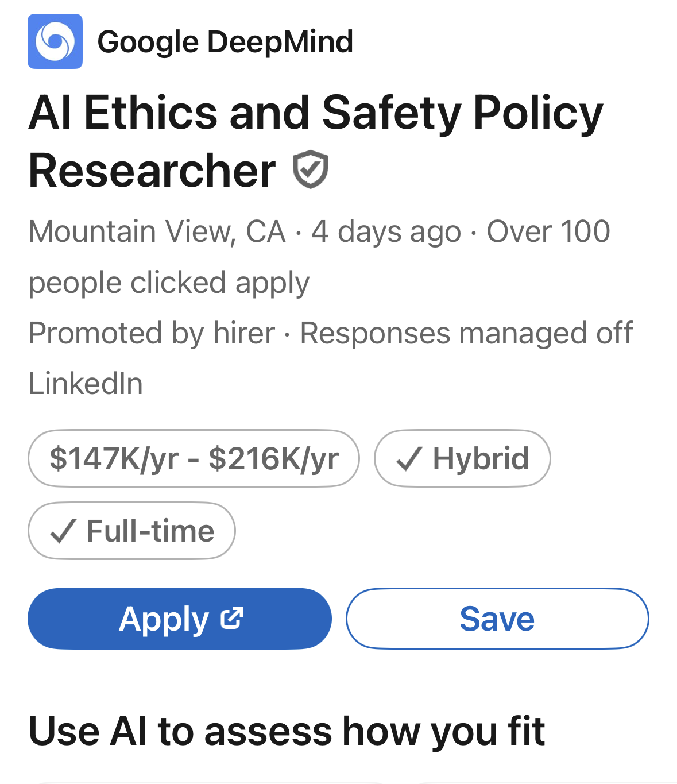Tap the "Promoted by hirer" label

click(x=152, y=333)
